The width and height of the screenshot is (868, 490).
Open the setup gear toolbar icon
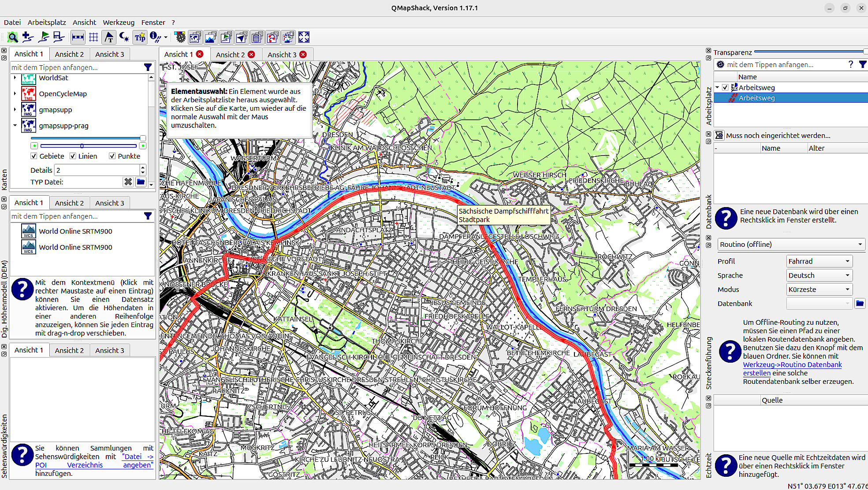coord(180,37)
